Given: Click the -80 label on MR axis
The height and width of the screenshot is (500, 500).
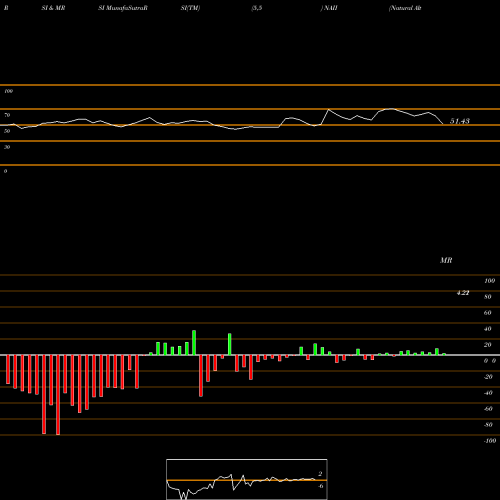Looking at the screenshot, I should point(488,425).
